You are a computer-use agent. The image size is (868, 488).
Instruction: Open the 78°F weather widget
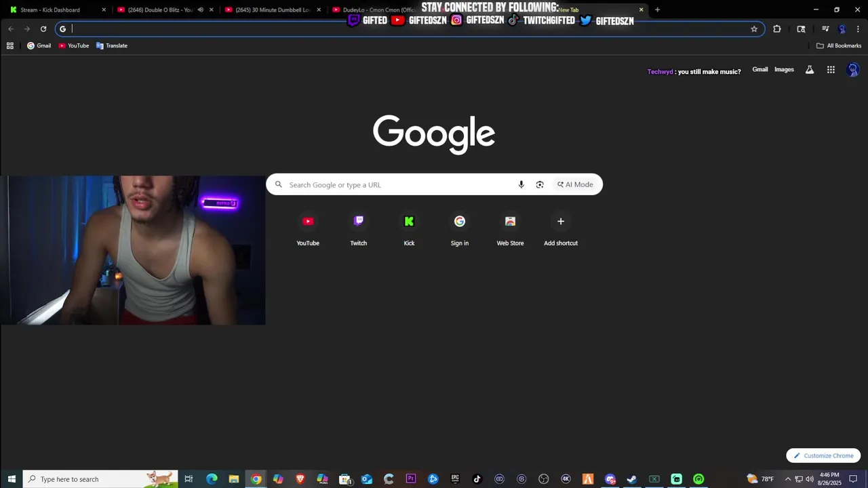pos(760,479)
